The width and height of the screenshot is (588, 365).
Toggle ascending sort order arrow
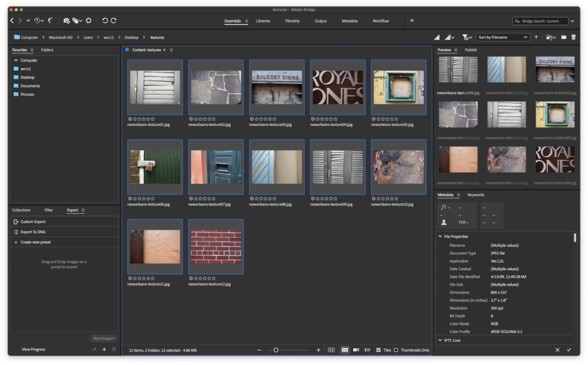(536, 37)
